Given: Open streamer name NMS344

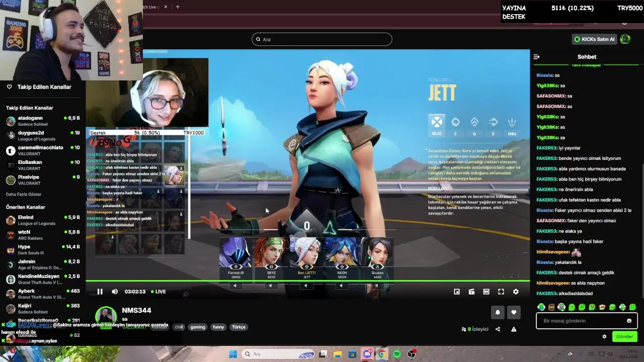Looking at the screenshot, I should [x=136, y=310].
